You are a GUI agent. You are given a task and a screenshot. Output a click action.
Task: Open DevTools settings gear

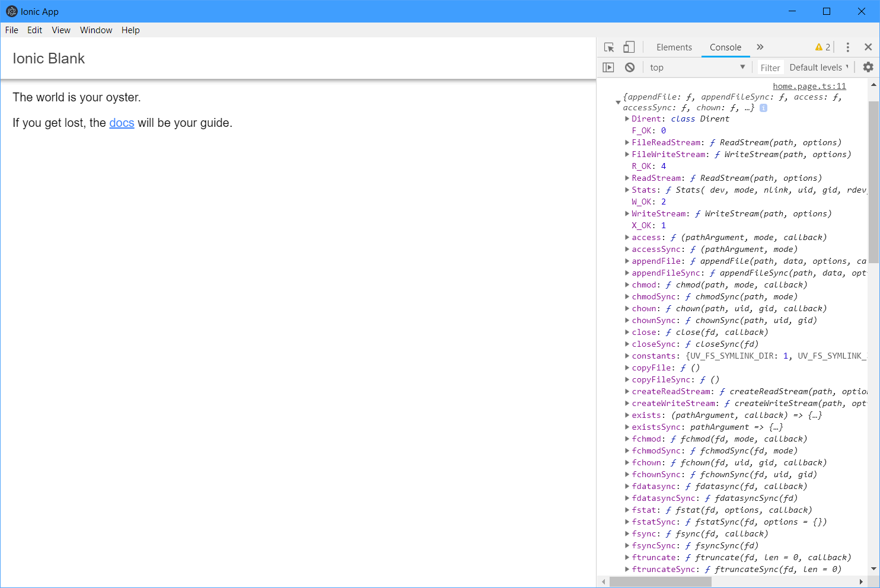868,67
